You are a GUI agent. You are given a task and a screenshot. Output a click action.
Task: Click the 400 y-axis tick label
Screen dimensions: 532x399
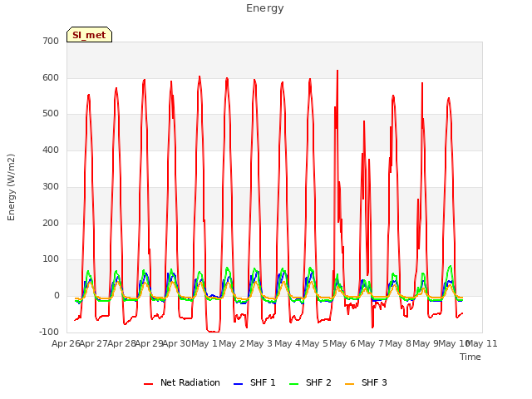coord(51,150)
